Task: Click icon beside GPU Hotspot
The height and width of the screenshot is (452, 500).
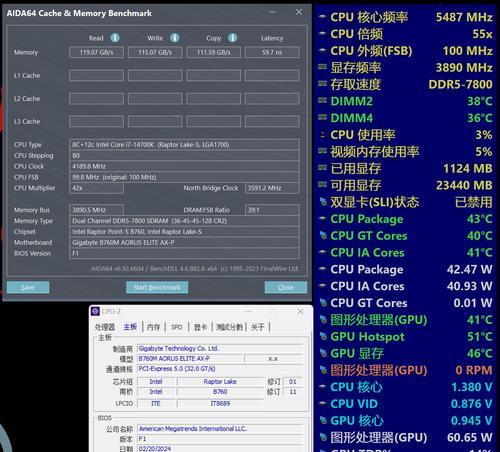Action: pos(323,336)
